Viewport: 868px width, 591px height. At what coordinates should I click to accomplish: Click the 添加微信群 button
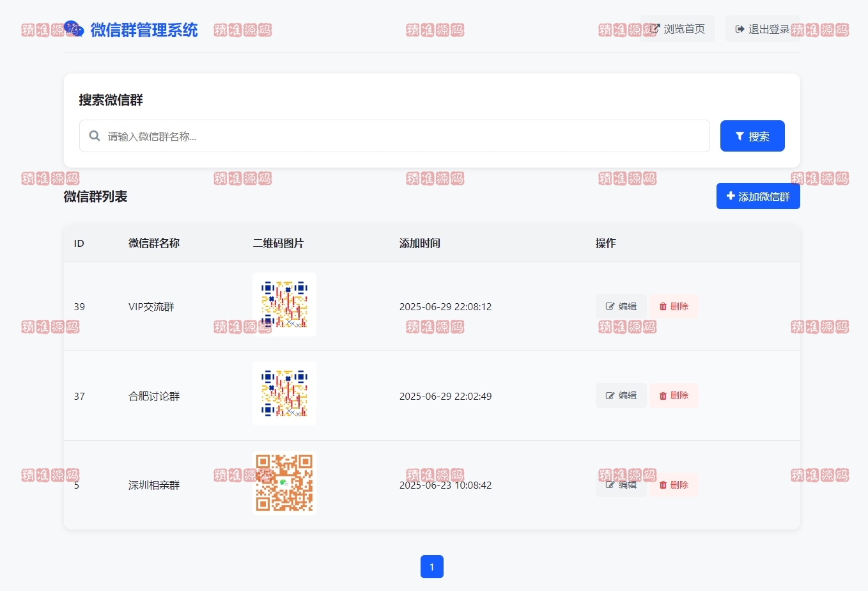coord(758,196)
